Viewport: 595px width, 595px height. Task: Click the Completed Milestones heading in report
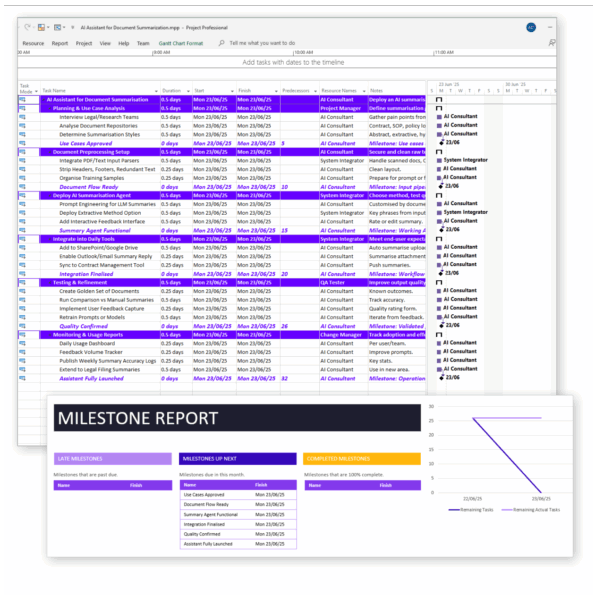(x=362, y=458)
